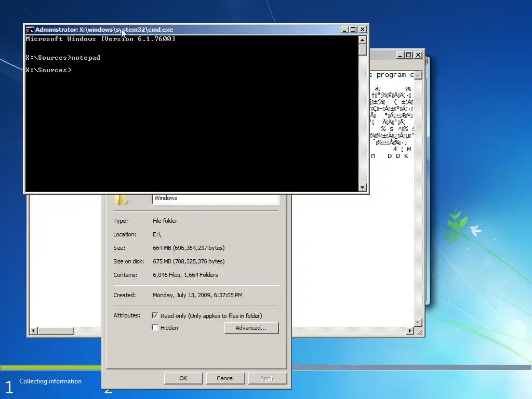Close the Notepad window
Image resolution: width=532 pixels, height=399 pixels.
coord(418,55)
